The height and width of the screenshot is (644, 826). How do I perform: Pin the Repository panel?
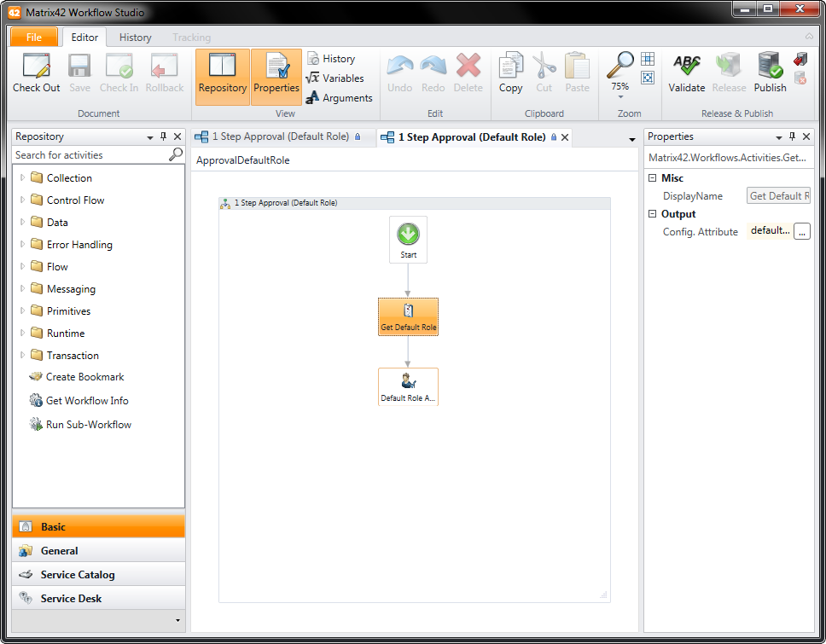tap(163, 136)
